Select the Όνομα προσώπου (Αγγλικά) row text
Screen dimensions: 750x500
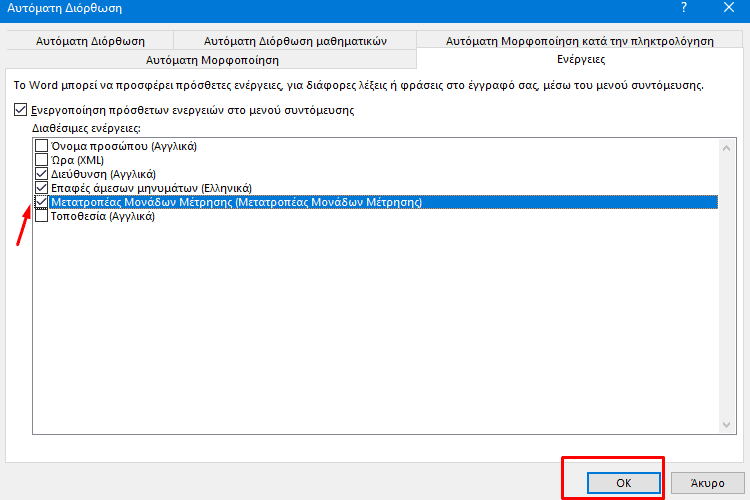[x=124, y=146]
